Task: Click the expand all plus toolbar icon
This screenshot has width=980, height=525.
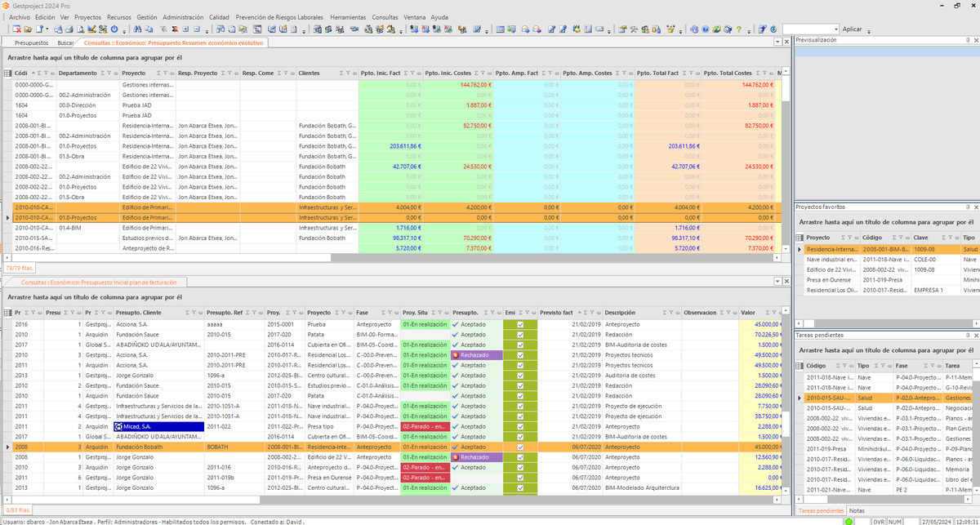Action: click(x=185, y=29)
